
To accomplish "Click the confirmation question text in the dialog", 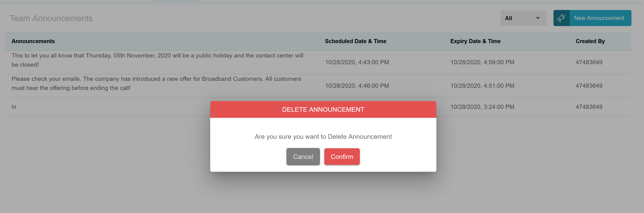I will coord(323,137).
